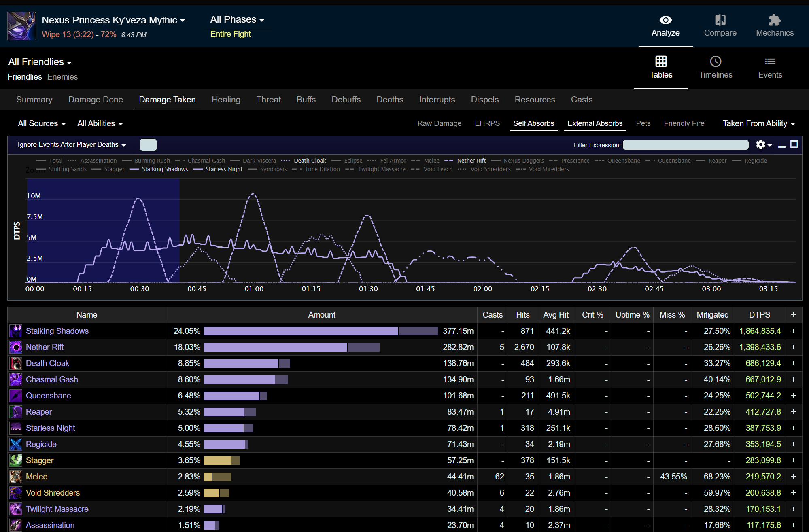The image size is (809, 532).
Task: Open the Deaths tab
Action: [390, 100]
